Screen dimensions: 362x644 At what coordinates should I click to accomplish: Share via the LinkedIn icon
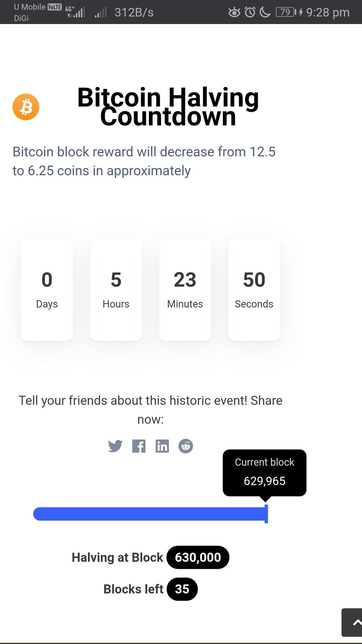click(162, 446)
